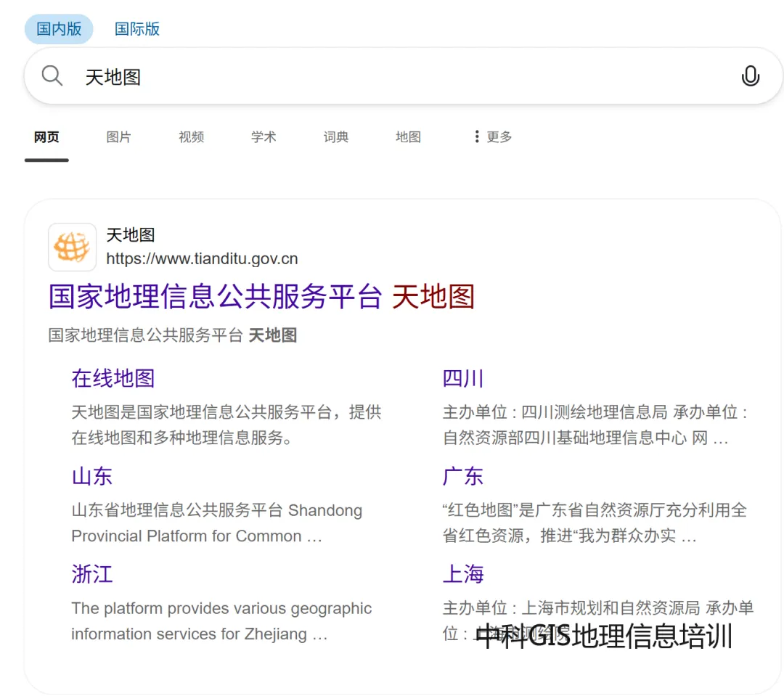Open the 四川 sitelink
784x696 pixels.
pyautogui.click(x=463, y=379)
